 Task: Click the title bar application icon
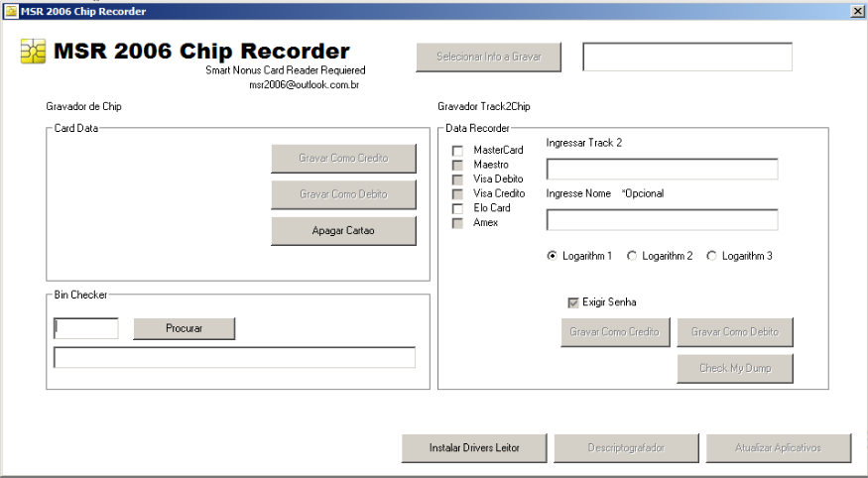click(10, 11)
